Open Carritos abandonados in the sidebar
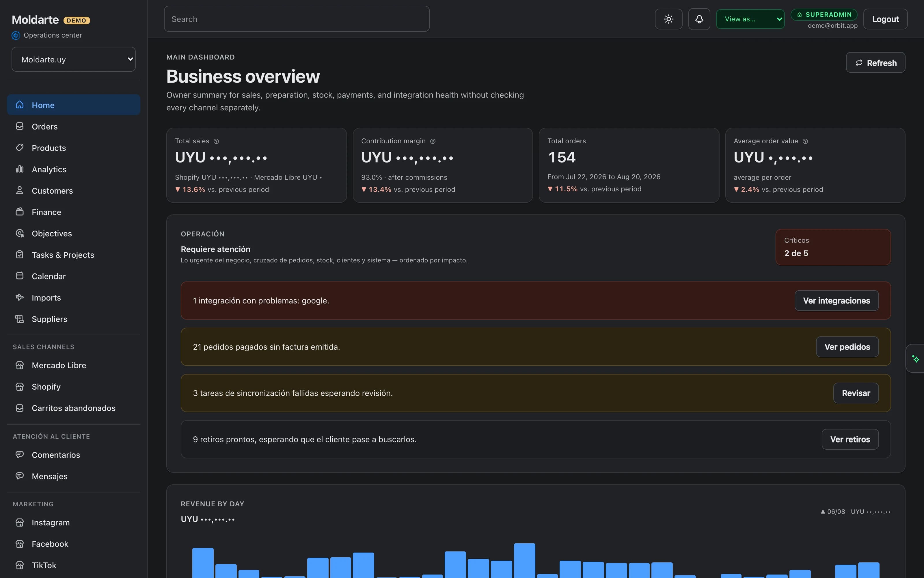Image resolution: width=924 pixels, height=578 pixels. pos(74,408)
